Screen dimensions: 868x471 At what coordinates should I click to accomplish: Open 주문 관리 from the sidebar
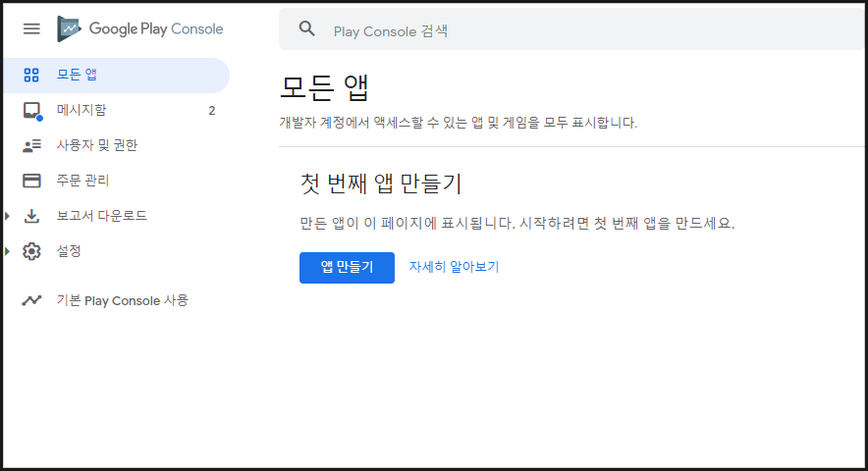(82, 181)
